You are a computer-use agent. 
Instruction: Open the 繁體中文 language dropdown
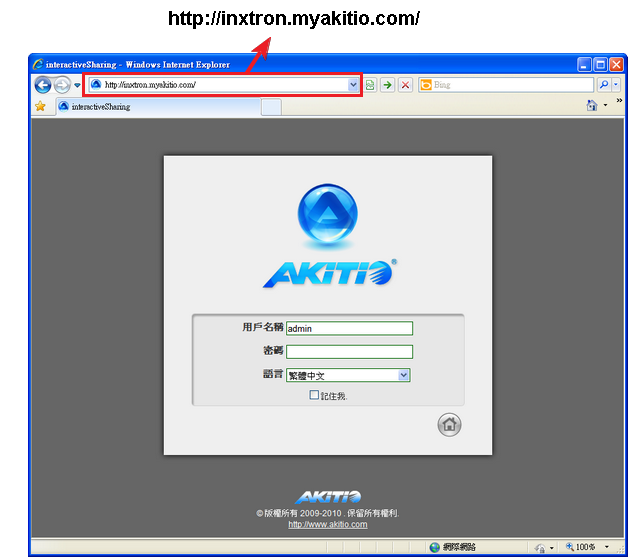tap(404, 375)
